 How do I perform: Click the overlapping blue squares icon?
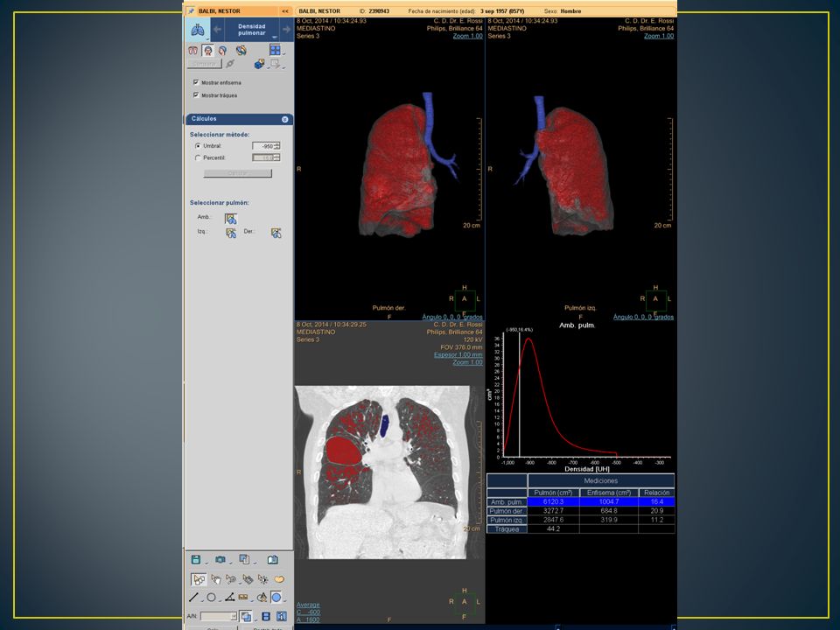click(245, 617)
